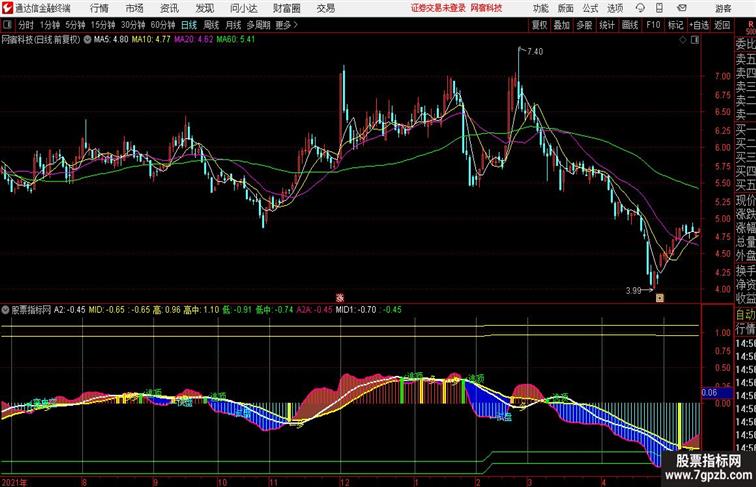The width and height of the screenshot is (756, 487).
Task: Click the 叠加 overlay button
Action: coord(561,25)
